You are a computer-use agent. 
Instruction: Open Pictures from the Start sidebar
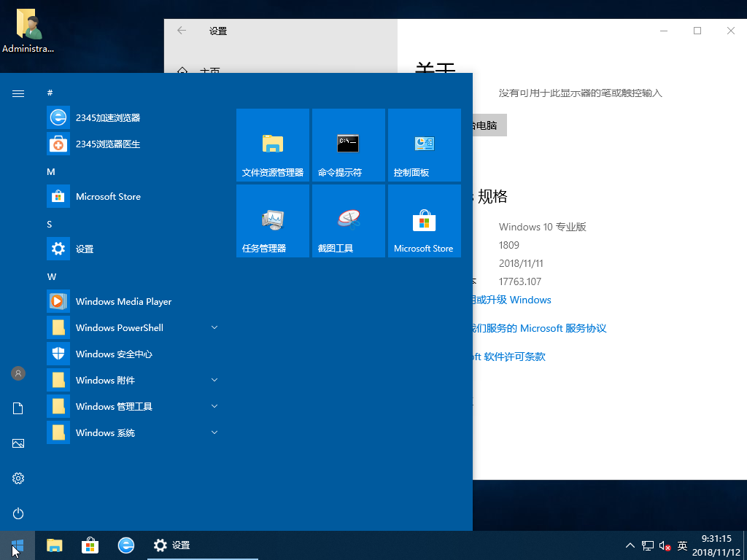coord(18,443)
